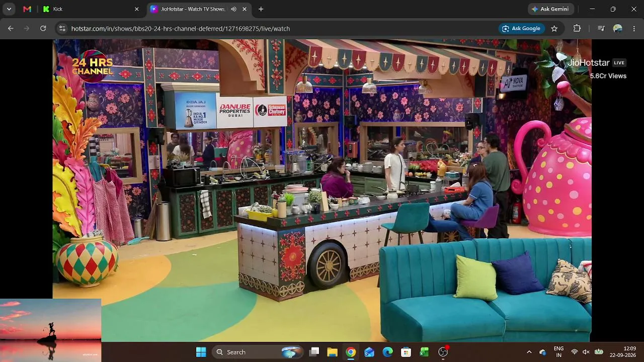Viewport: 644px width, 362px height.
Task: Open the Extensions puzzle icon
Action: tap(577, 29)
